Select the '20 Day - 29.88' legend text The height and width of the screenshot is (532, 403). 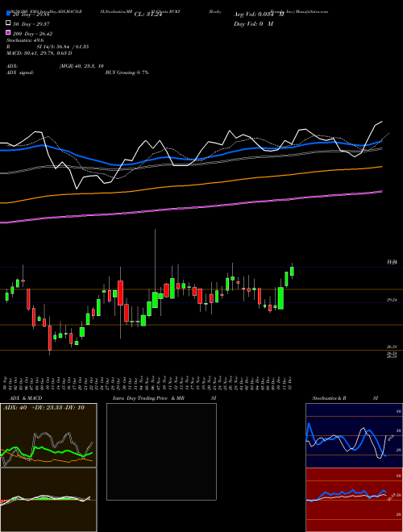[x=31, y=15]
